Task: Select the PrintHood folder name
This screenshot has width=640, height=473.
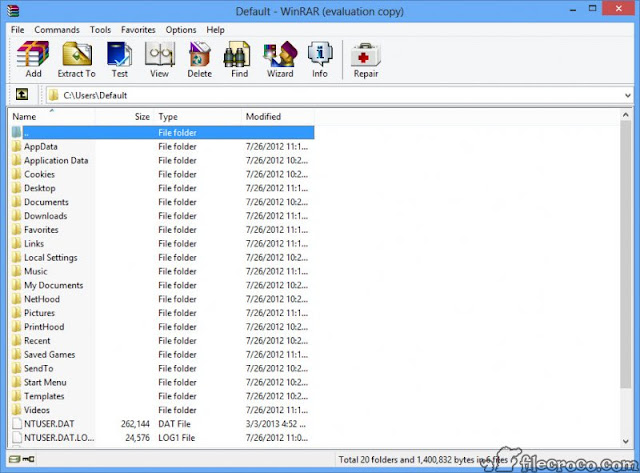Action: pyautogui.click(x=44, y=327)
